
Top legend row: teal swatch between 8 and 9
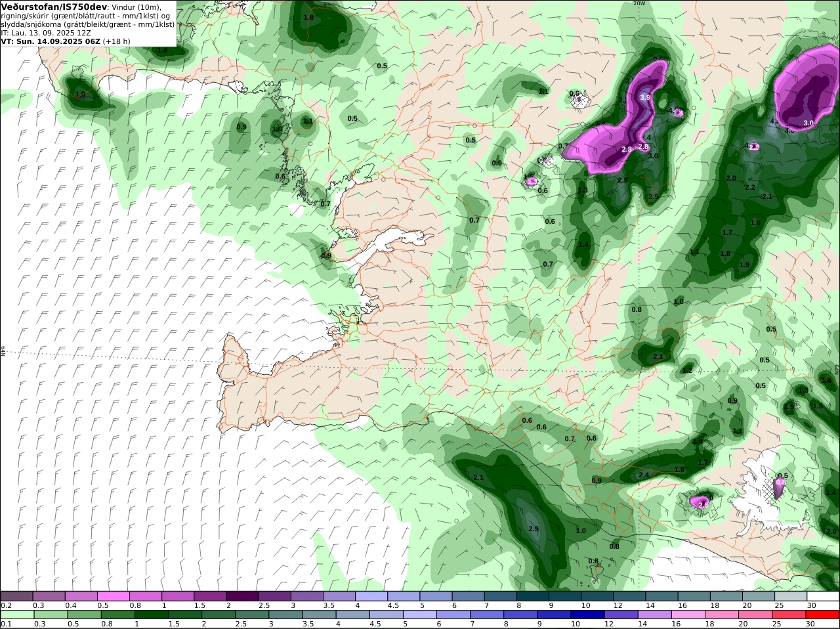(x=533, y=596)
